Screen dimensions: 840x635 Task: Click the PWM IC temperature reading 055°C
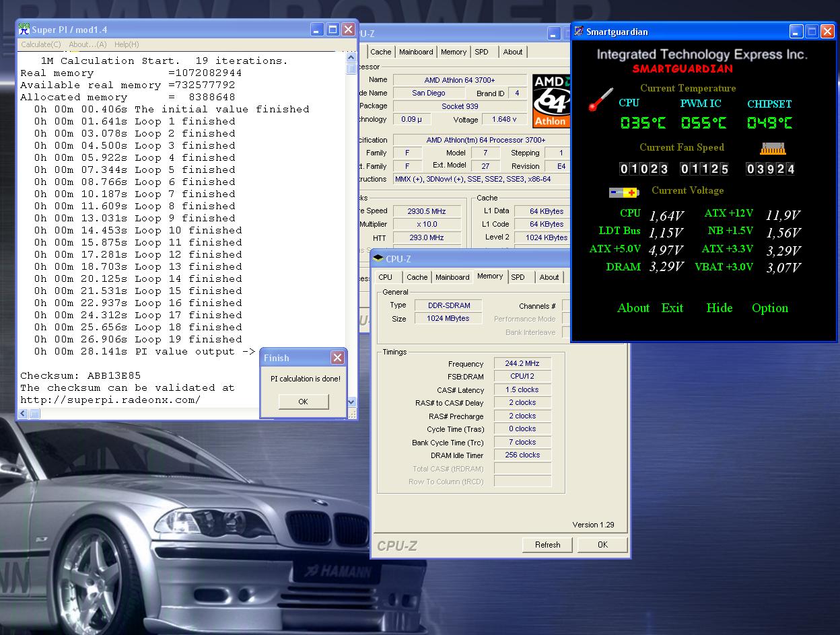point(703,123)
